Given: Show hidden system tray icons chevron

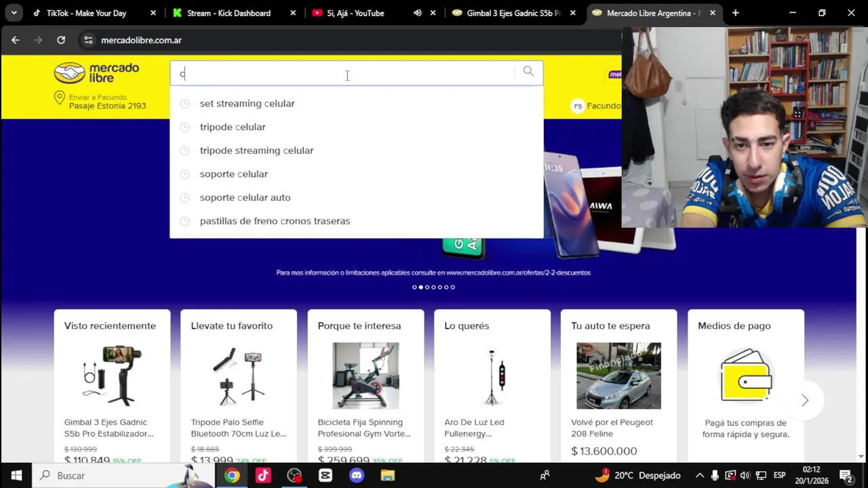Looking at the screenshot, I should (700, 476).
